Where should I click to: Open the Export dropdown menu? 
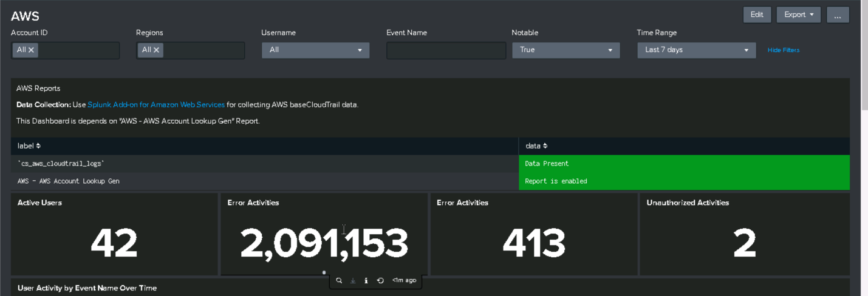click(798, 15)
